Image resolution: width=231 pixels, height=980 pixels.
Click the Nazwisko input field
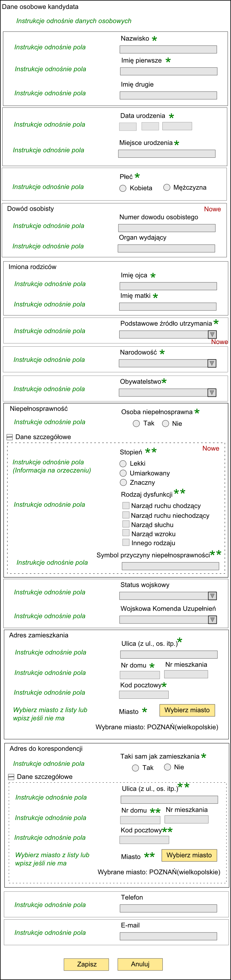point(168,49)
